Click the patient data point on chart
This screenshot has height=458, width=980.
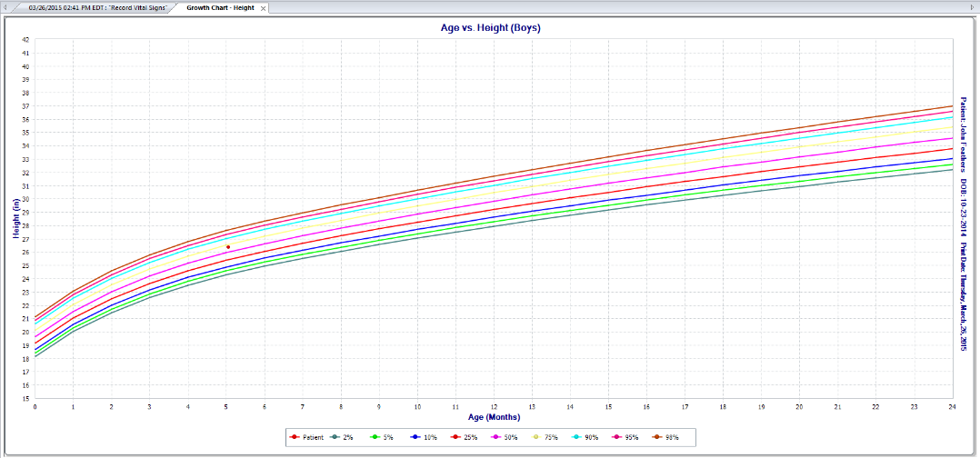(228, 247)
